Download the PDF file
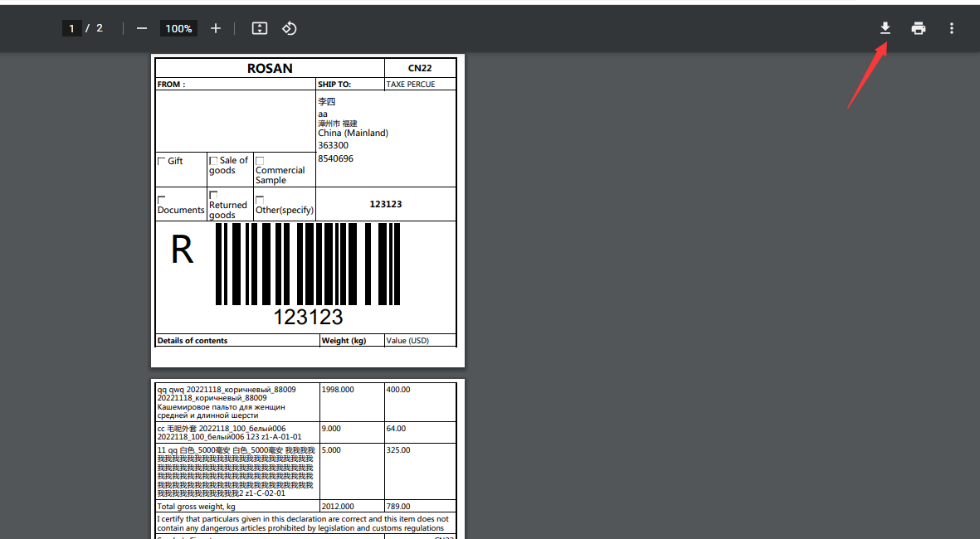 click(885, 28)
